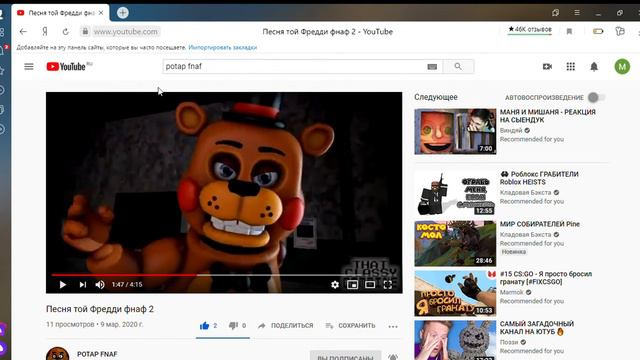
Task: Open the green M account avatar
Action: 622,67
